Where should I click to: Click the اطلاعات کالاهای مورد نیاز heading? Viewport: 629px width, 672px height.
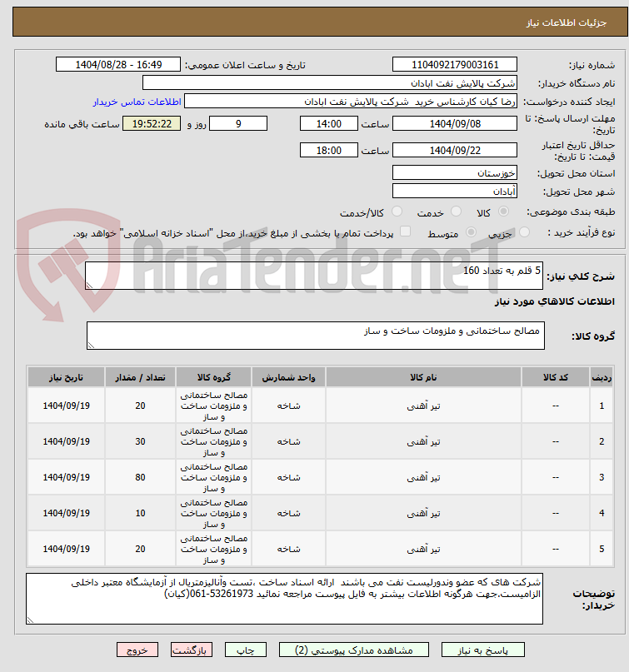point(554,301)
